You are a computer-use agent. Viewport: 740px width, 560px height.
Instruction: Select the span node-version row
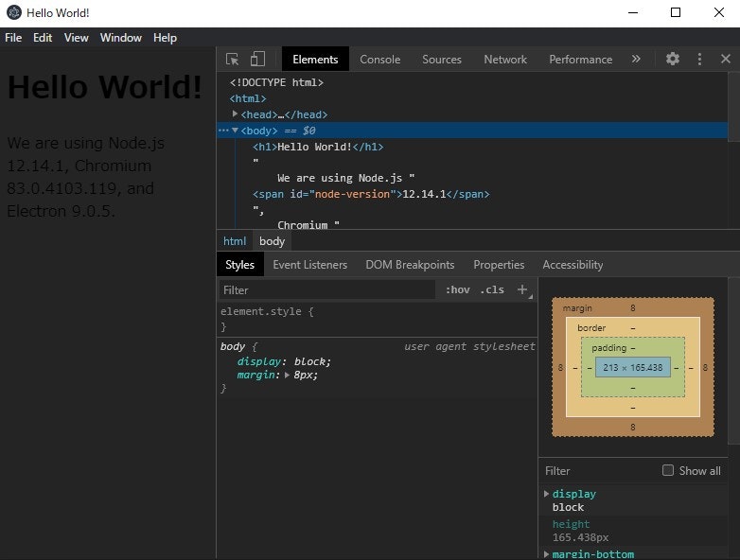click(x=472, y=194)
